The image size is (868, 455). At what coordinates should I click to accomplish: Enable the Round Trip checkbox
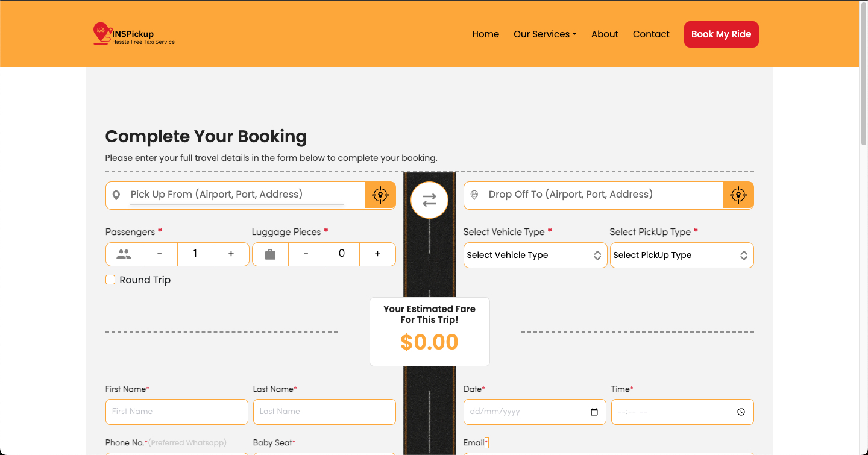[x=110, y=280]
